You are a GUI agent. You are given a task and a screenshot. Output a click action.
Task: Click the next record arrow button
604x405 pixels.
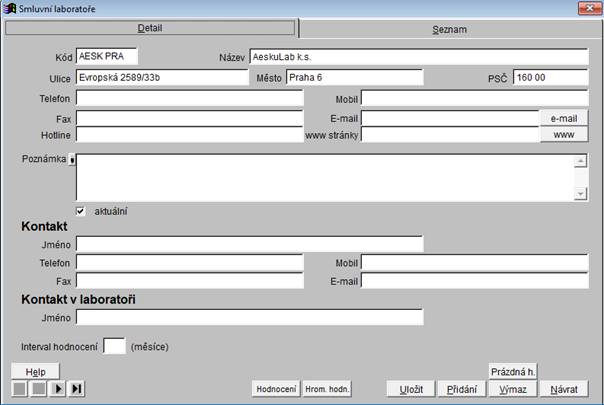(x=58, y=389)
